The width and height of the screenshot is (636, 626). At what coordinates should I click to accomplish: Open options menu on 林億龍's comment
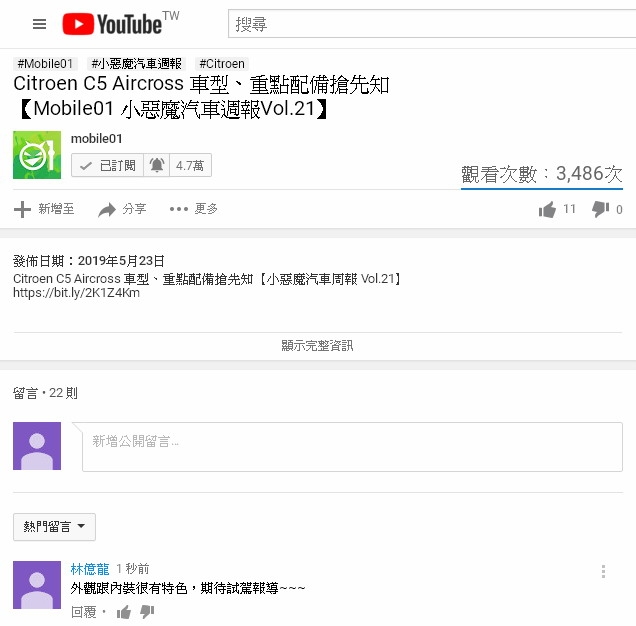(x=603, y=571)
